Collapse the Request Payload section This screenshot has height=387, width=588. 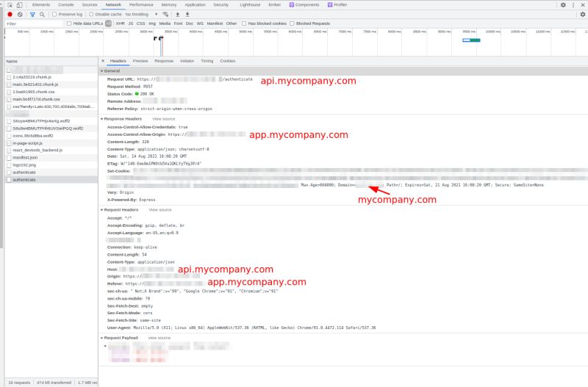coord(101,338)
